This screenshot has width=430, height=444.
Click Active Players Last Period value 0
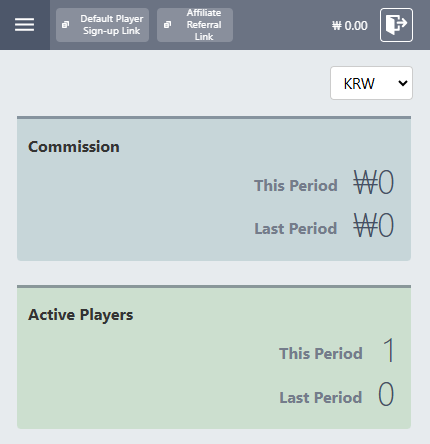click(x=386, y=394)
